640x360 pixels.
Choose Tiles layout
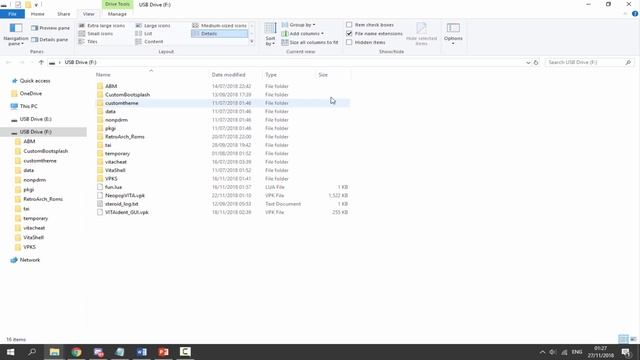pyautogui.click(x=88, y=42)
